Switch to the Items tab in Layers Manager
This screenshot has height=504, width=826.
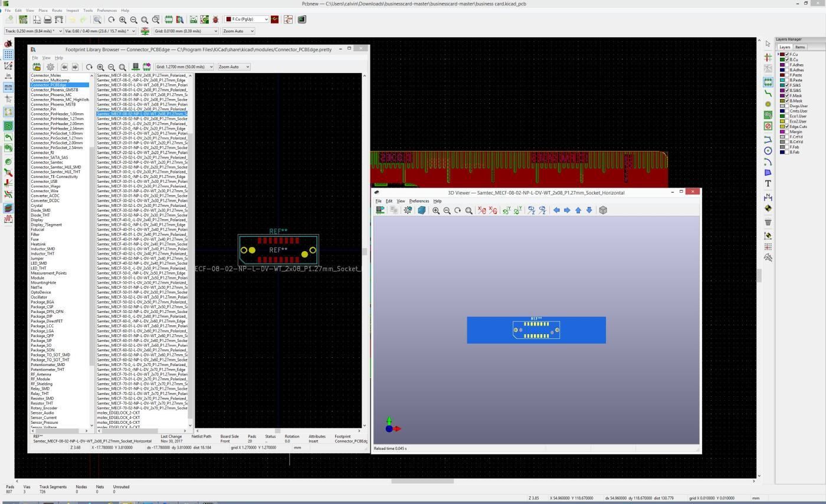[800, 47]
